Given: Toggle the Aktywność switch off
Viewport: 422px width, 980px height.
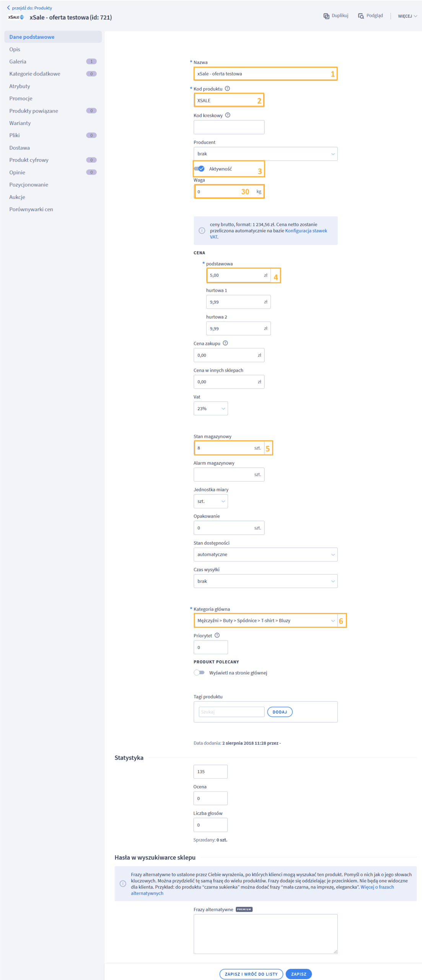Looking at the screenshot, I should 199,169.
